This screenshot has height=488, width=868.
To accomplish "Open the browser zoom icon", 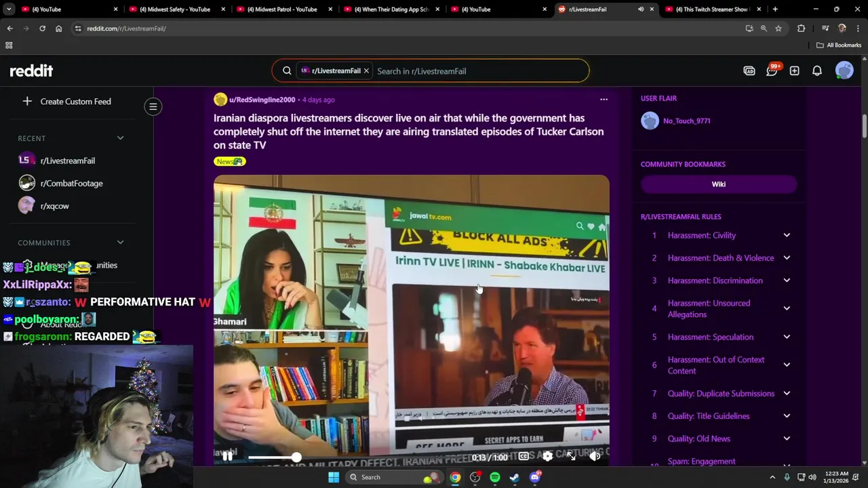I will (x=764, y=28).
